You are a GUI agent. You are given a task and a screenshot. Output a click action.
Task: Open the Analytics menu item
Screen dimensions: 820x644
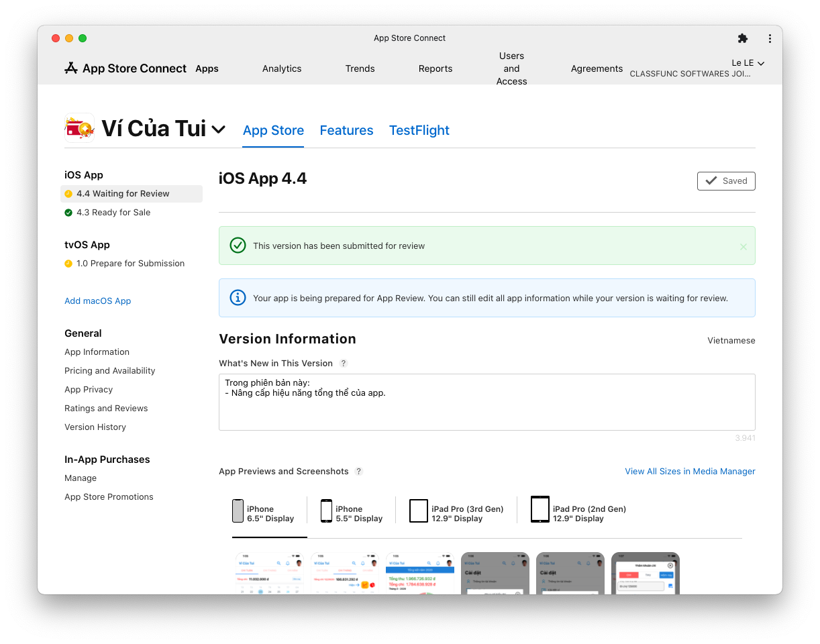[282, 68]
